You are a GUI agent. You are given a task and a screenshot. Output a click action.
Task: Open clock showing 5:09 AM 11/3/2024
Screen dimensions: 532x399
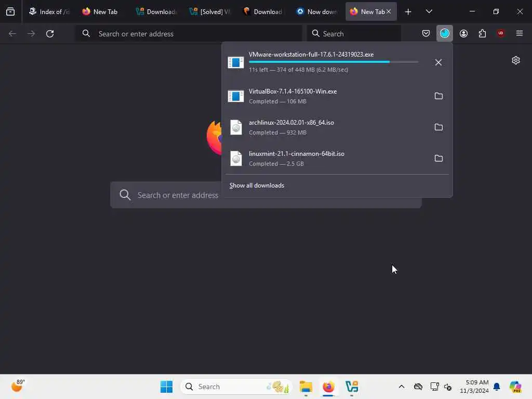(474, 387)
